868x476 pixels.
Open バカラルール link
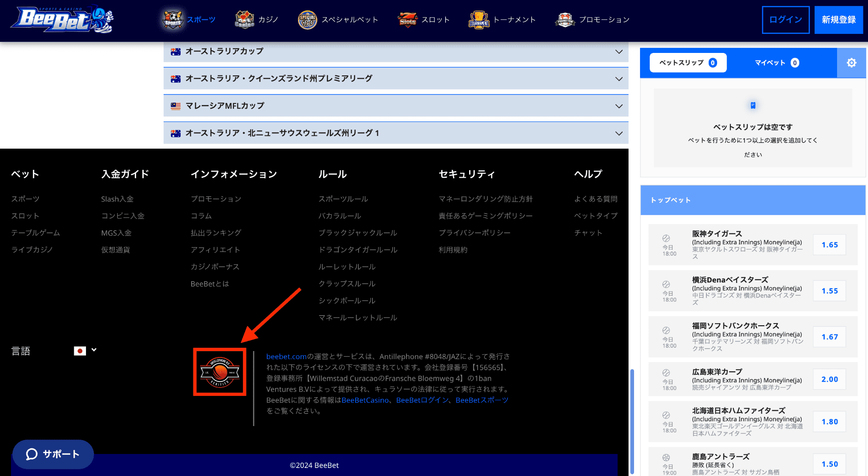click(x=340, y=216)
